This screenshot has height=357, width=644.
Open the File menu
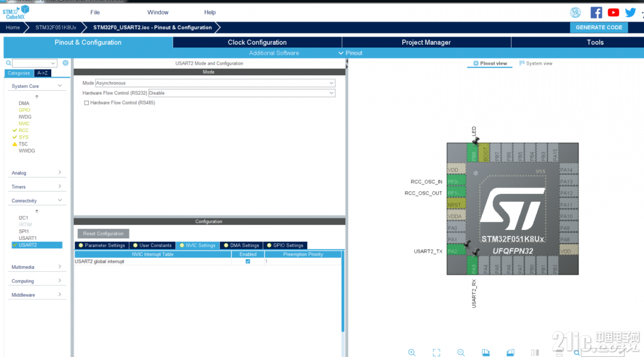tap(95, 13)
